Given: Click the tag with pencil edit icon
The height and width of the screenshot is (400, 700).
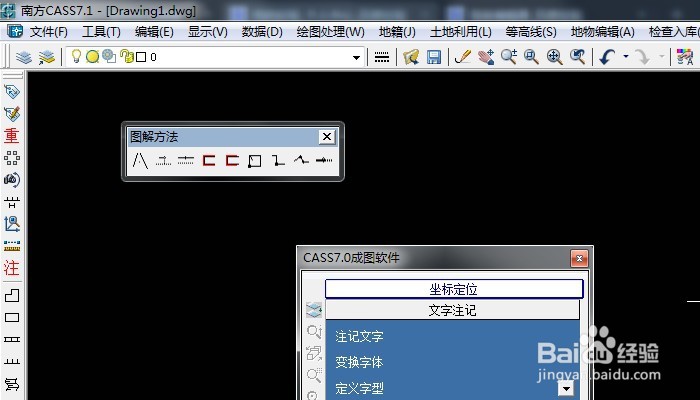Looking at the screenshot, I should click(12, 113).
